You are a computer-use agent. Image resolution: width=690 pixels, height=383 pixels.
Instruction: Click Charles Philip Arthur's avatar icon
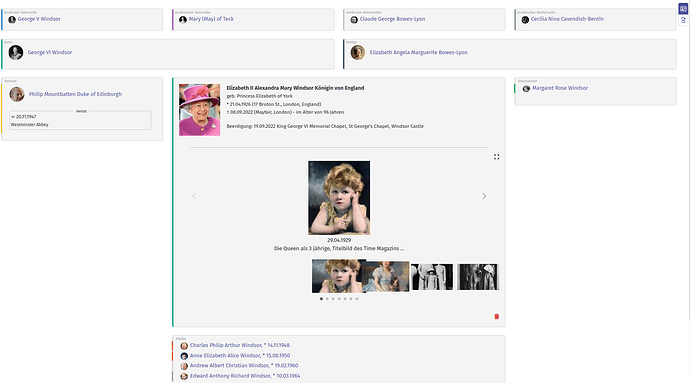click(184, 346)
